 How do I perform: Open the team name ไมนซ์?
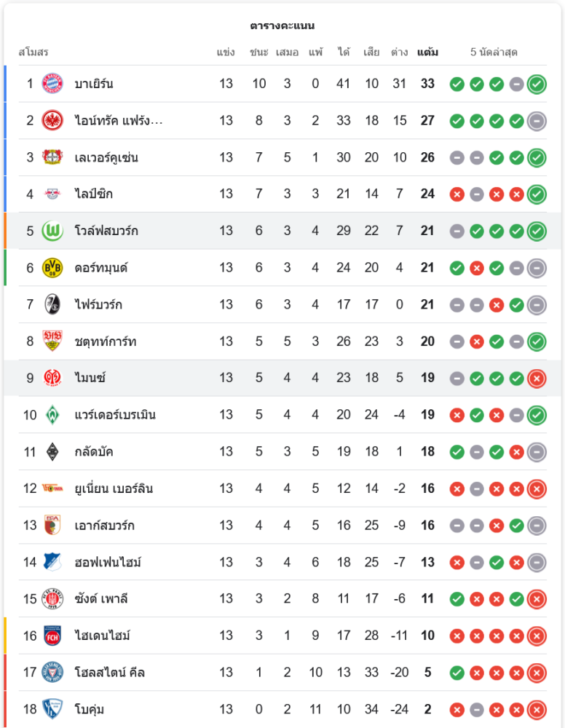(x=90, y=378)
